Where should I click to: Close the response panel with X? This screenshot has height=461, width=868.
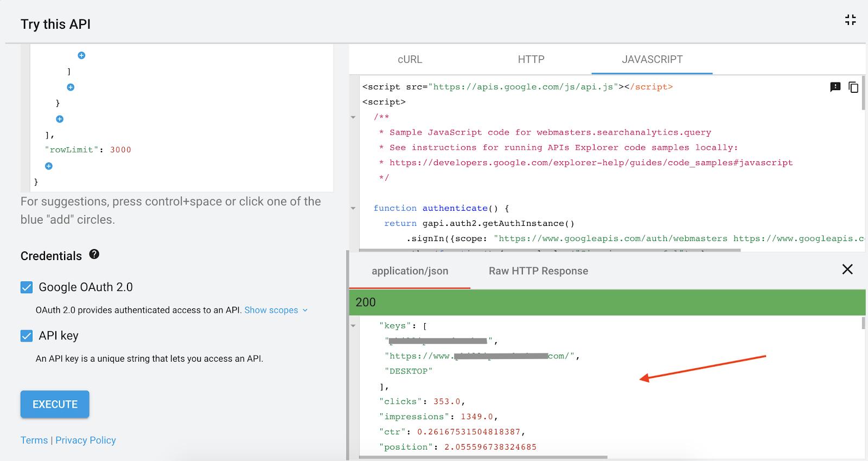coord(847,269)
